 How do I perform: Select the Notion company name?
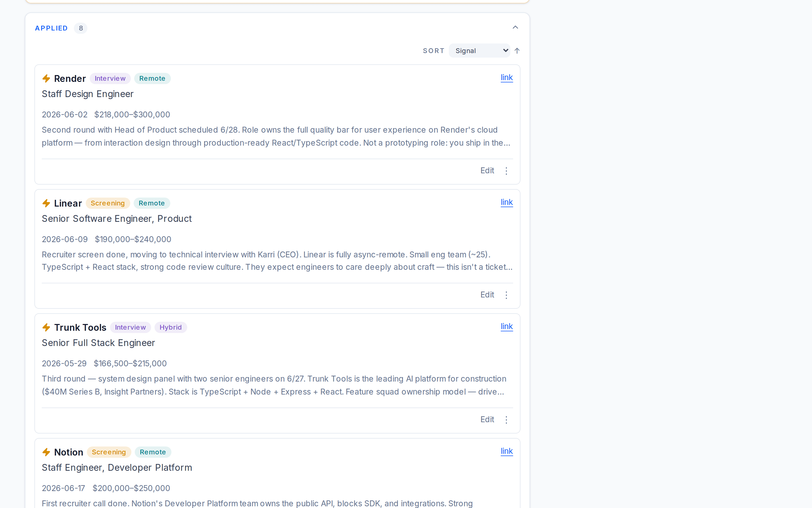(69, 452)
